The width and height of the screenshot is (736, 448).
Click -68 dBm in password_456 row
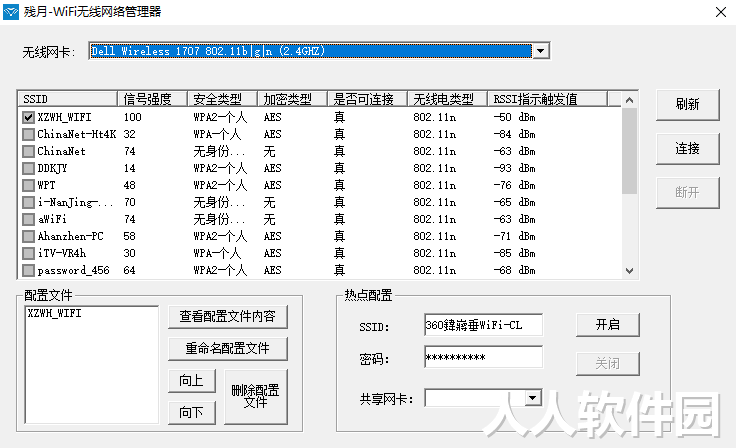tap(514, 270)
